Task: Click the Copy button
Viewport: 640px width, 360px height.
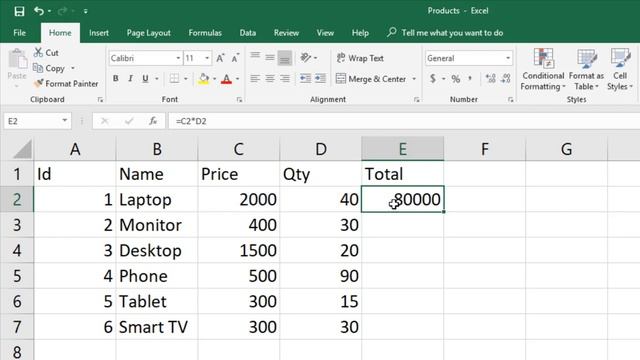Action: pyautogui.click(x=49, y=68)
